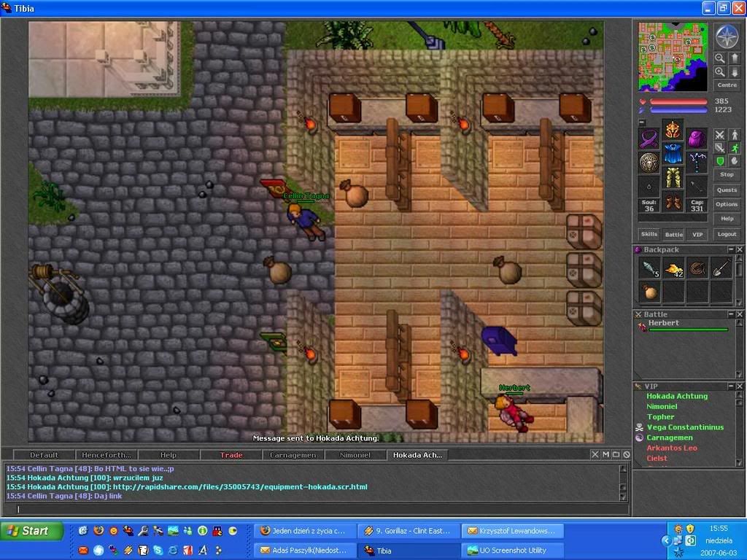Select the golden helmet equipment slot
Screen dimensions: 747x560
tap(673, 130)
